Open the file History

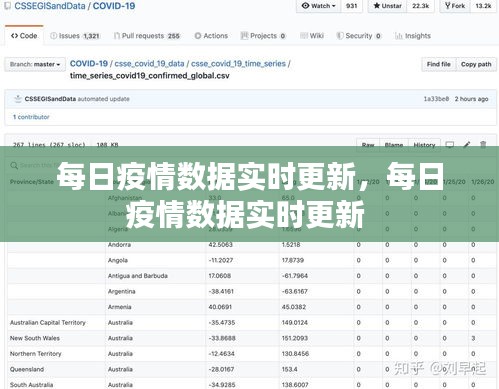point(424,145)
